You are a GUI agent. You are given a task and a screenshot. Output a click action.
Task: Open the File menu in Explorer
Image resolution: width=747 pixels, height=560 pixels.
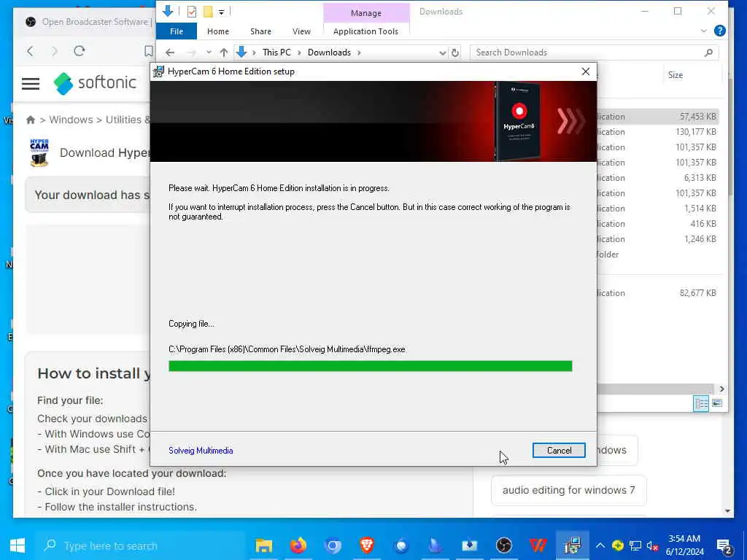click(177, 31)
